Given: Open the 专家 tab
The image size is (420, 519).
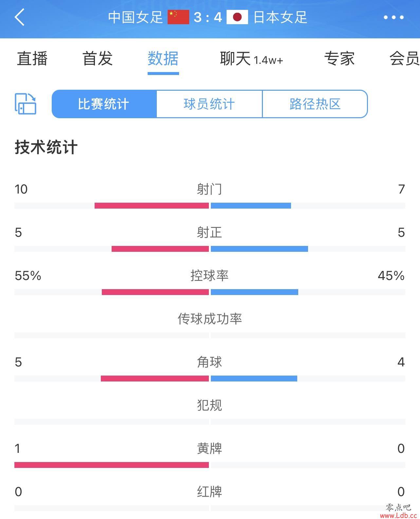Looking at the screenshot, I should pos(339,59).
